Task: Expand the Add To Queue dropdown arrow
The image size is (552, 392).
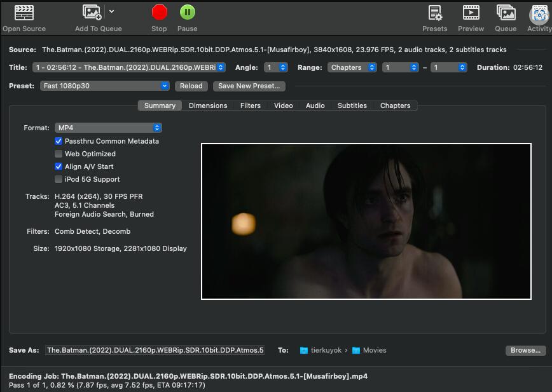Action: pos(111,11)
